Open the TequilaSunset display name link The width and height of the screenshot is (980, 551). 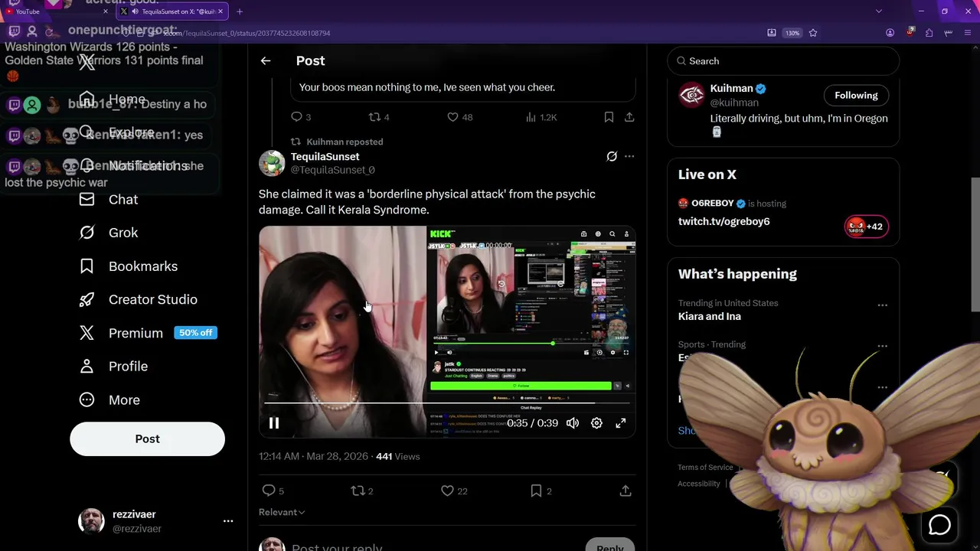coord(325,156)
